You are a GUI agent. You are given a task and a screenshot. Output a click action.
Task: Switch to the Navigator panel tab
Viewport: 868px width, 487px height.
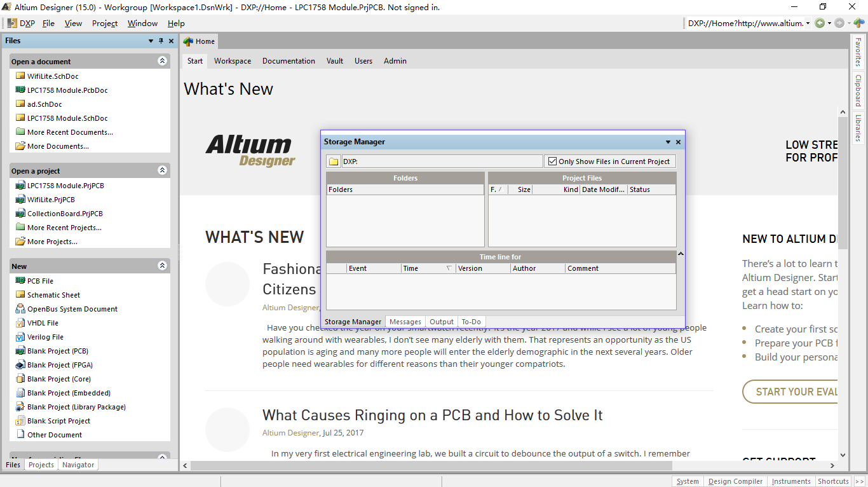tap(78, 465)
